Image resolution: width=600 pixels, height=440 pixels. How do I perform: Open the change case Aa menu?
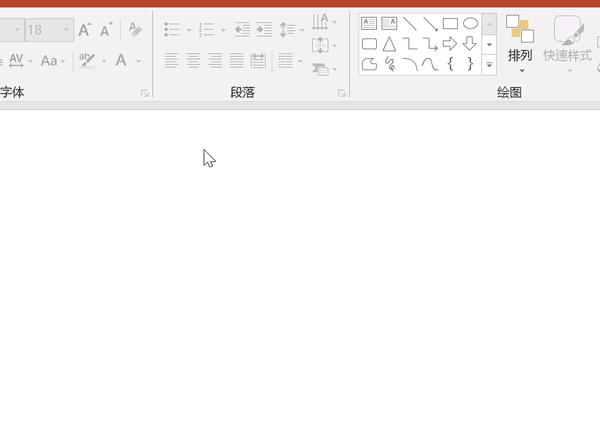click(x=53, y=61)
